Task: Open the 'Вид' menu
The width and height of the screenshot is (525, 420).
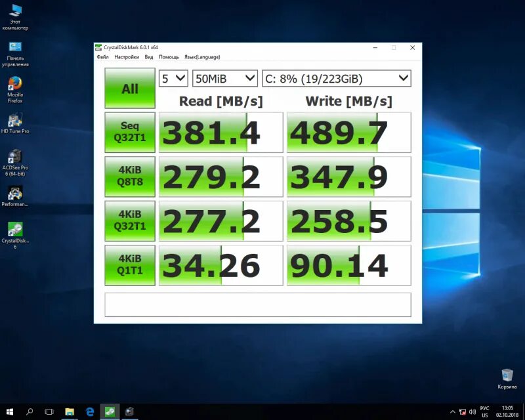Action: tap(149, 57)
